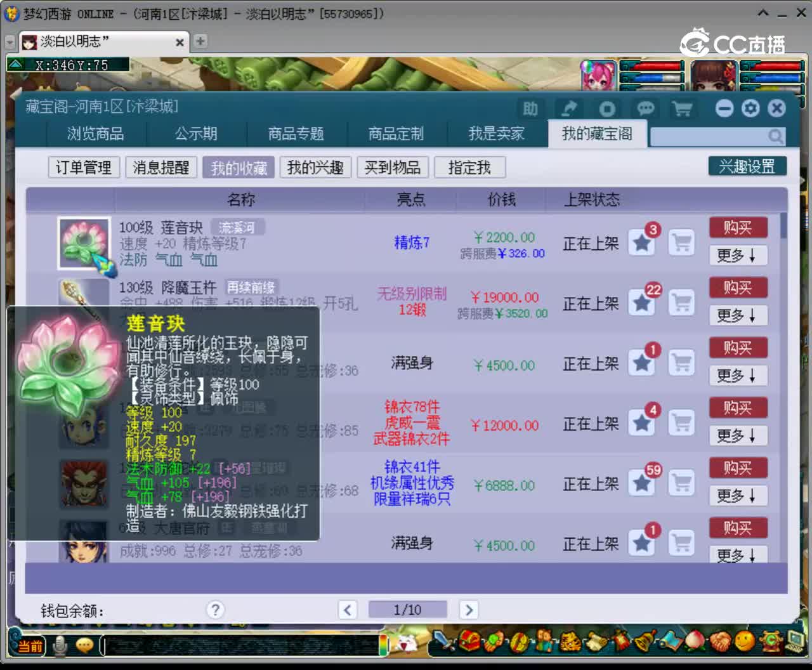812x670 pixels.
Task: Click the search input in 藏宝阁 header
Action: (x=709, y=136)
